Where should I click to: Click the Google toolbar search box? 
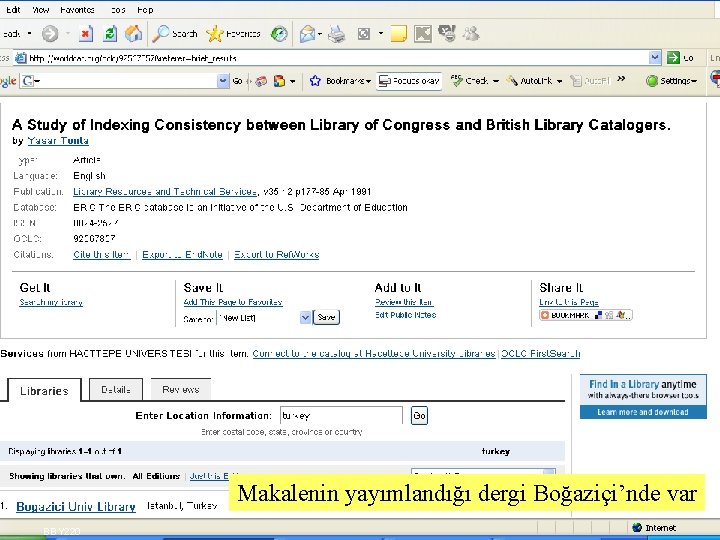[x=125, y=81]
